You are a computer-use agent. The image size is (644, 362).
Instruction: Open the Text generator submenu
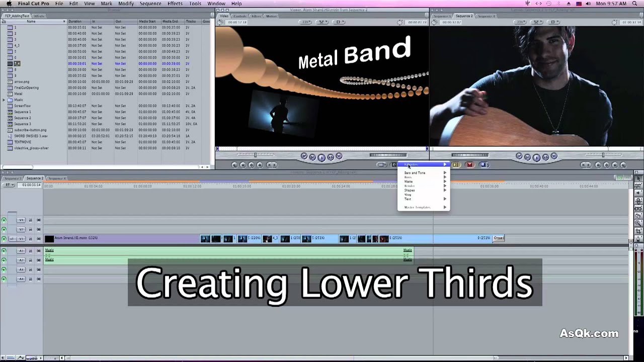[x=423, y=199]
